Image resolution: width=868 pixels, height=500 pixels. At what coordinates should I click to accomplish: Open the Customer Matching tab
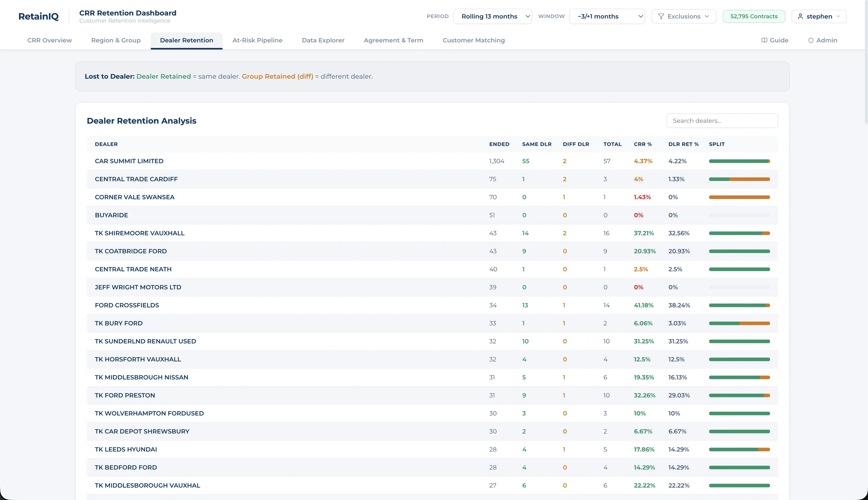coord(473,40)
